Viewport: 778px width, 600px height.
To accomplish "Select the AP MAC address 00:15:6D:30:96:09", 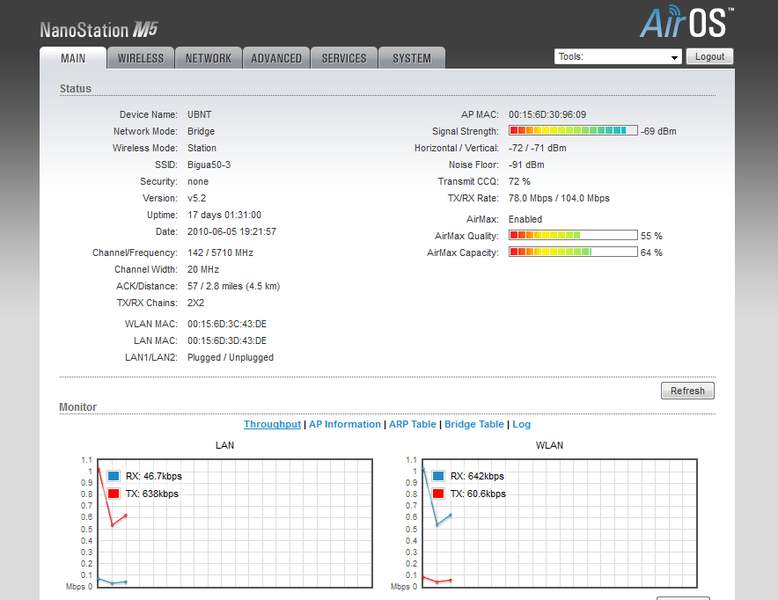I will coord(547,115).
